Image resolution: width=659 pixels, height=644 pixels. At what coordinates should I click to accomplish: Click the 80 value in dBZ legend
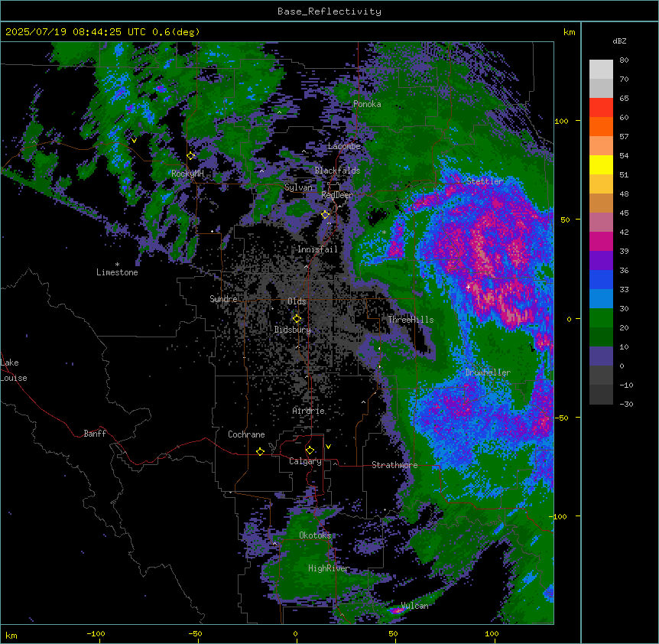point(624,60)
